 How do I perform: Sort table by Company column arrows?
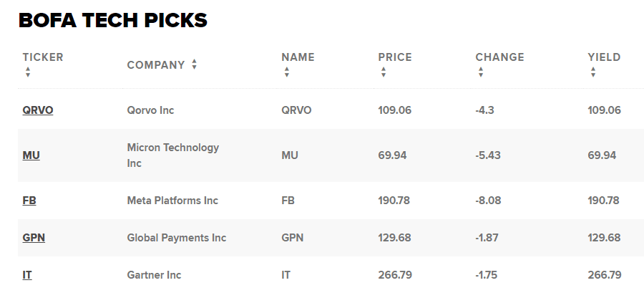point(194,64)
